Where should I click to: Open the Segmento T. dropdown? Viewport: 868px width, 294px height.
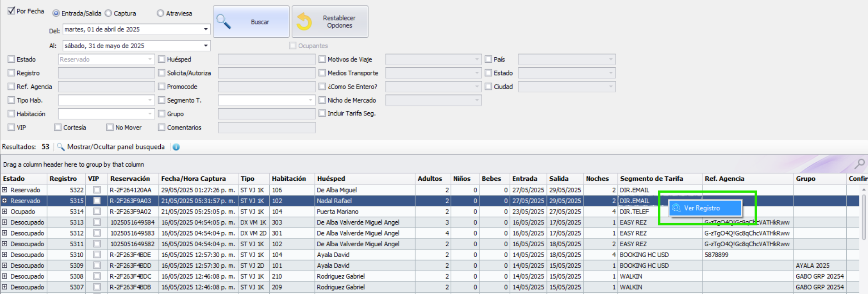266,100
